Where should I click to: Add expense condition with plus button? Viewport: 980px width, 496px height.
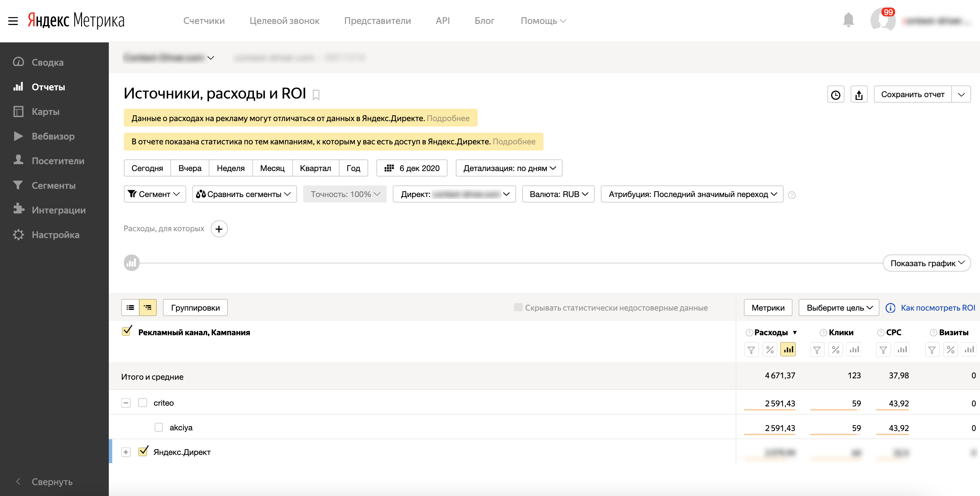(x=219, y=229)
